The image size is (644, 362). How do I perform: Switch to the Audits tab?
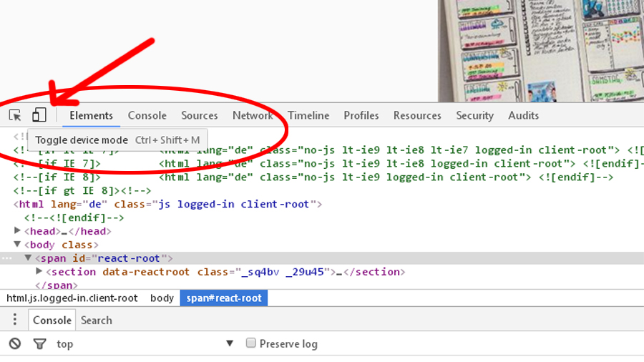(524, 116)
